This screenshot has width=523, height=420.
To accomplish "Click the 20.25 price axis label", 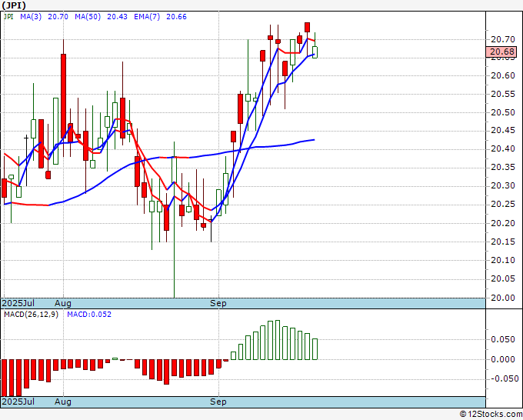I will [503, 204].
